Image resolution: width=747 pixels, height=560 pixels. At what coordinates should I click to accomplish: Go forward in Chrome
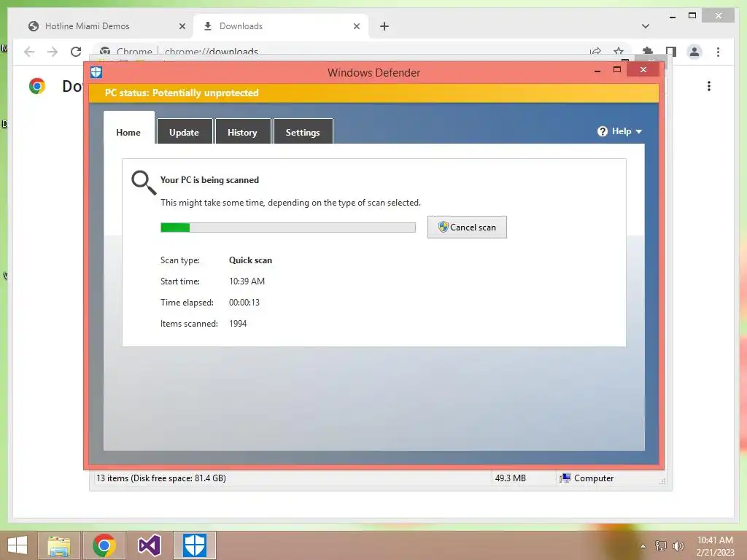point(53,52)
